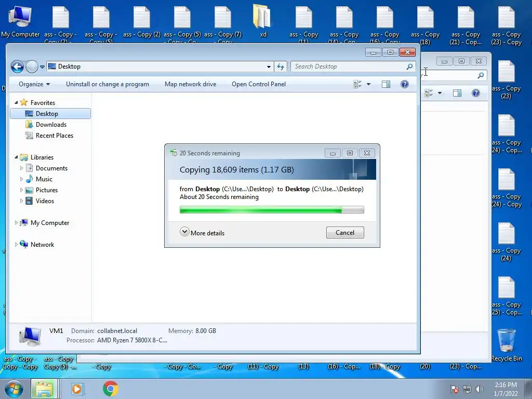The image size is (532, 399).
Task: Select ass - Copy (2) desktop file
Action: [x=141, y=21]
